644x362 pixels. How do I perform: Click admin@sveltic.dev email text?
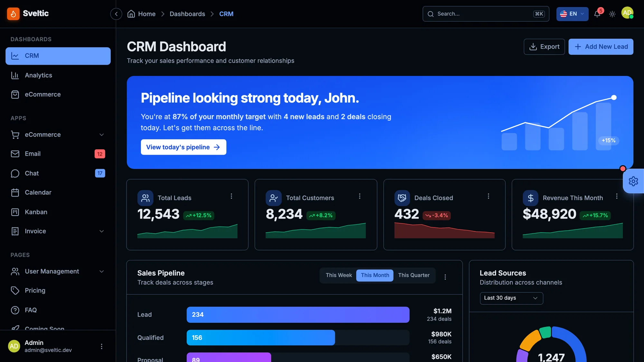tap(48, 350)
